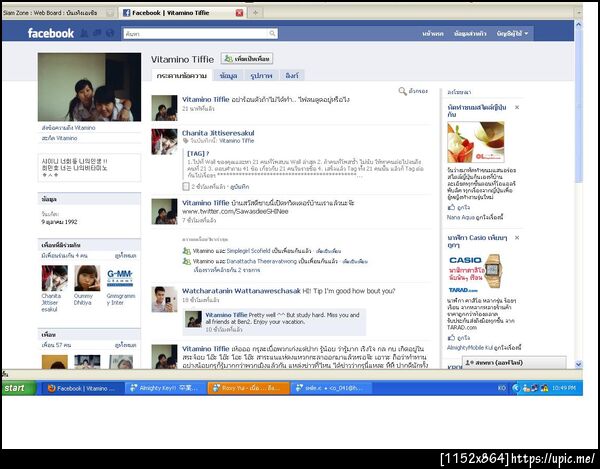Image resolution: width=600 pixels, height=469 pixels.
Task: Click friend icon beside Simplegirl Scofield activity
Action: click(186, 251)
